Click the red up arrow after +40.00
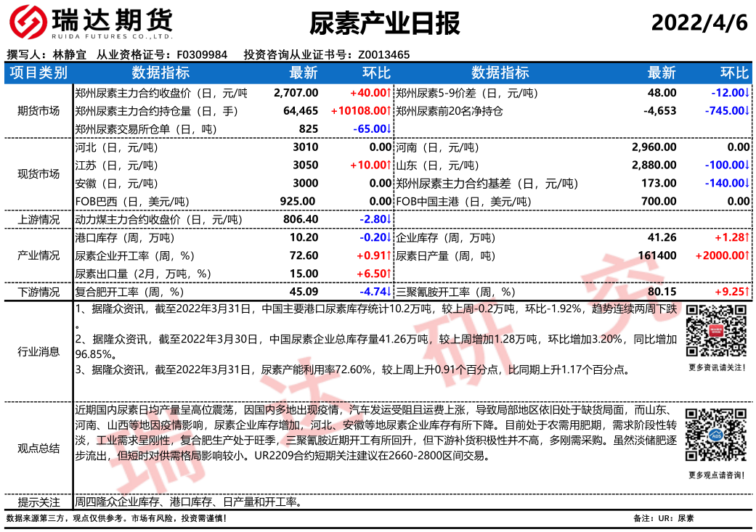 click(389, 93)
